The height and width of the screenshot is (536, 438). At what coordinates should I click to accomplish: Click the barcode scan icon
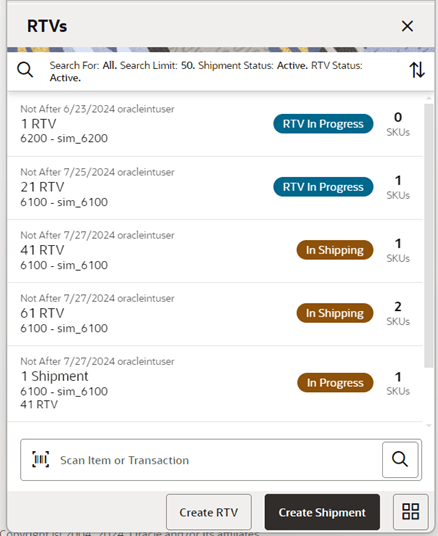click(x=41, y=459)
